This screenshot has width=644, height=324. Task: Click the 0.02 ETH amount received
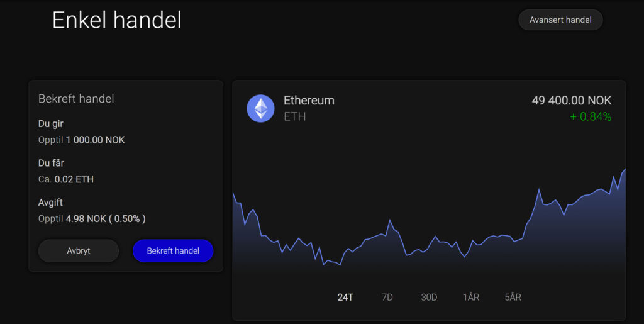(x=74, y=179)
